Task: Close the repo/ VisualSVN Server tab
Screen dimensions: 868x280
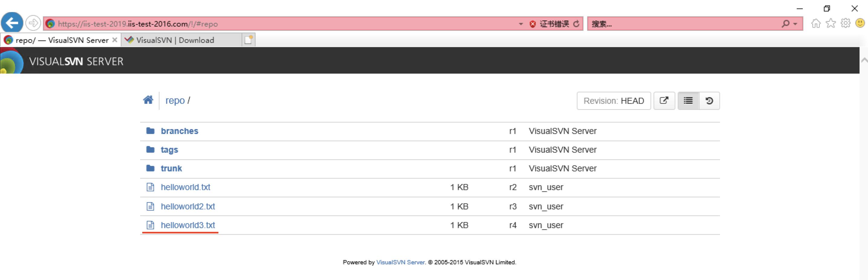Action: (x=115, y=40)
